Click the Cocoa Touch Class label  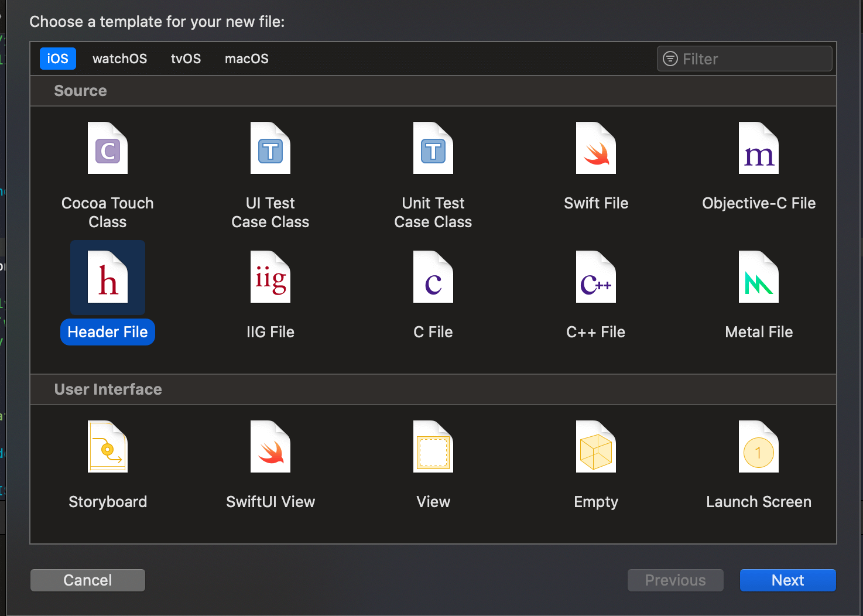[108, 213]
